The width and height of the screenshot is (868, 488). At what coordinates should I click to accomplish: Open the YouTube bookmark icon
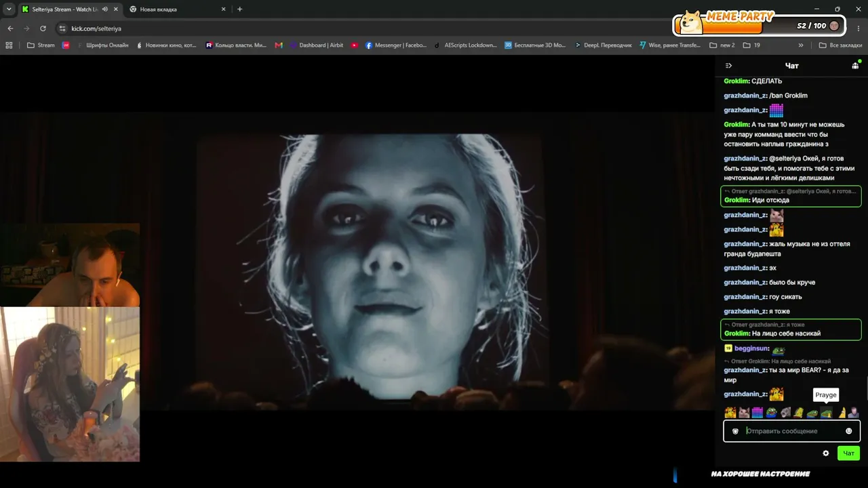click(x=355, y=45)
